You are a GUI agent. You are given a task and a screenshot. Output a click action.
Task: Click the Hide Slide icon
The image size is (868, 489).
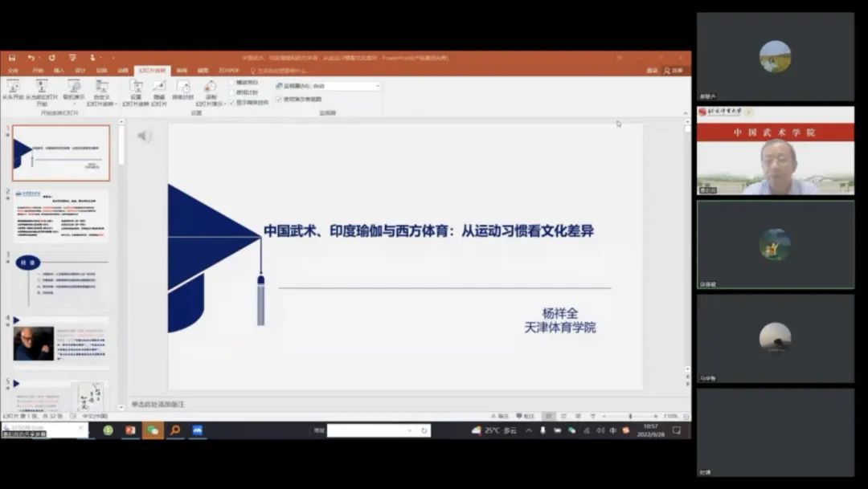(x=158, y=88)
